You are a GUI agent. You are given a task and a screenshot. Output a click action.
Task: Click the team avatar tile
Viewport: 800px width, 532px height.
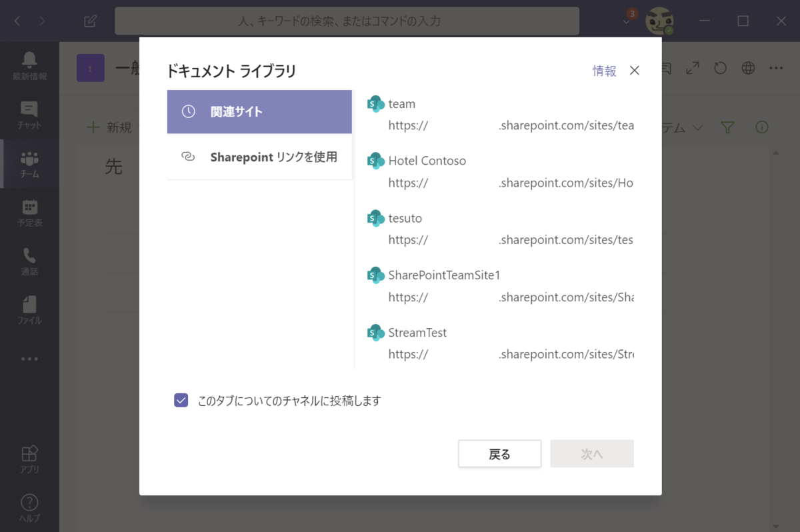pyautogui.click(x=91, y=68)
